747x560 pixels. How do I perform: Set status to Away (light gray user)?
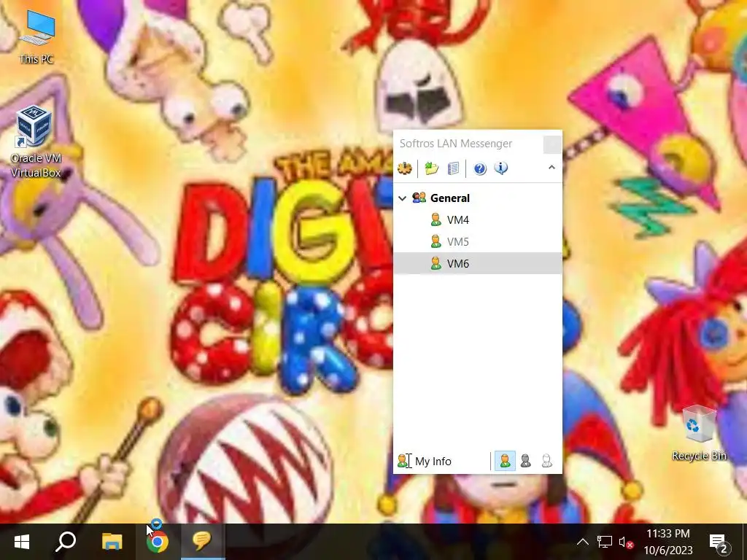point(547,461)
